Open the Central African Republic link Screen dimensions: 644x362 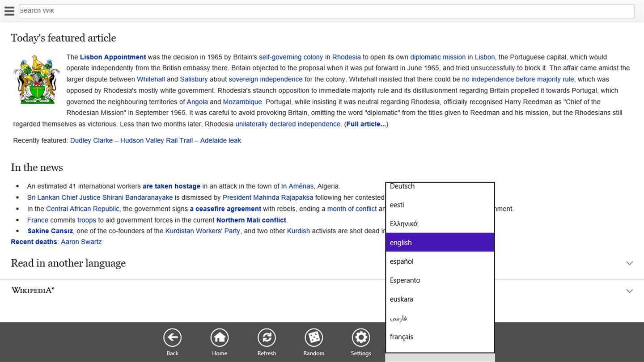[x=83, y=209]
